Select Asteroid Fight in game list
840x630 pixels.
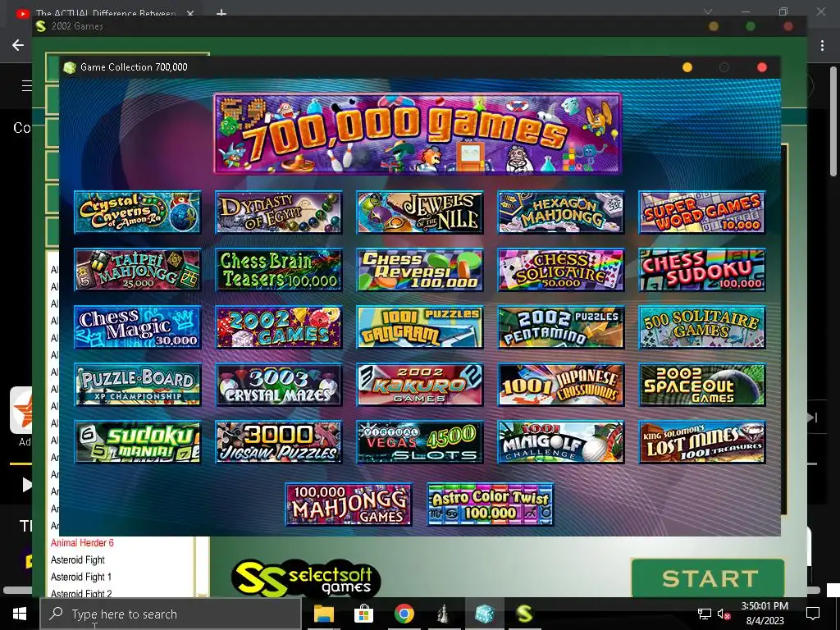tap(78, 559)
